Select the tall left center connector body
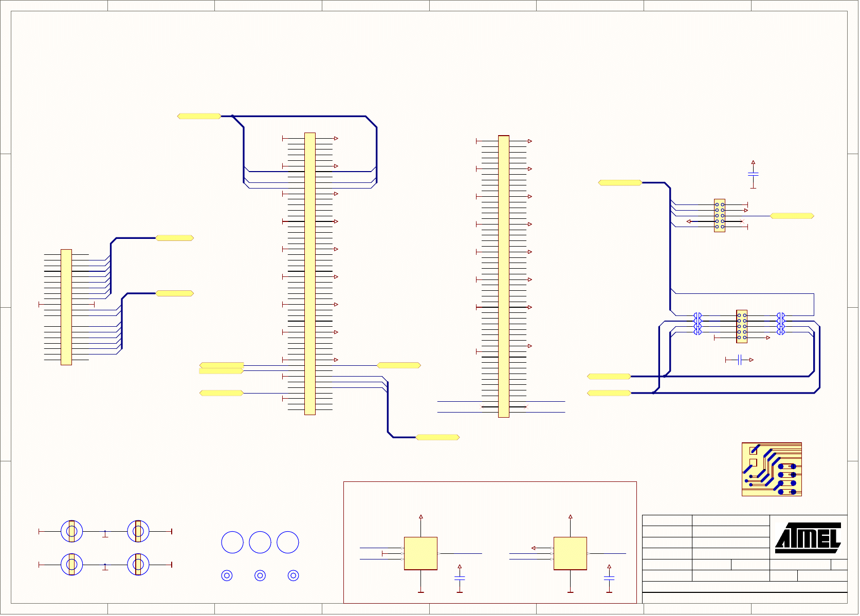 309,273
